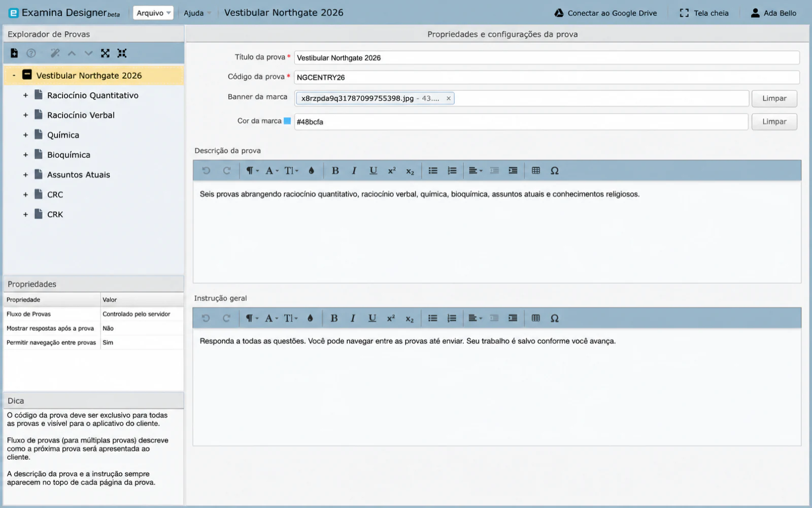
Task: Expand the Química tree node
Action: coord(25,135)
